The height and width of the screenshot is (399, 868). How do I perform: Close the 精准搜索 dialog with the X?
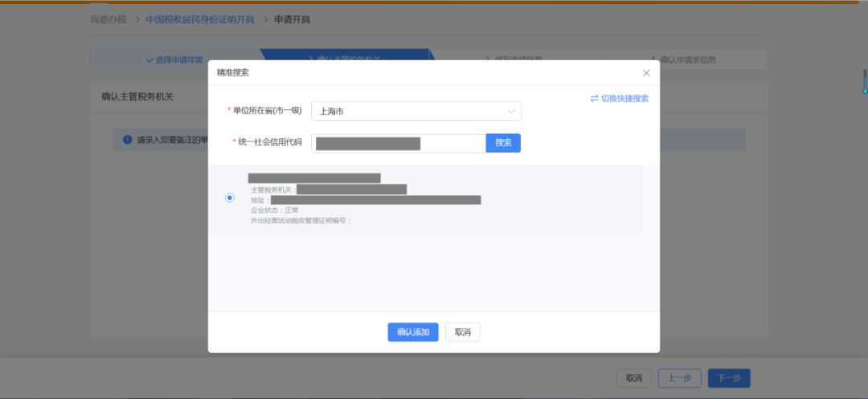click(646, 73)
